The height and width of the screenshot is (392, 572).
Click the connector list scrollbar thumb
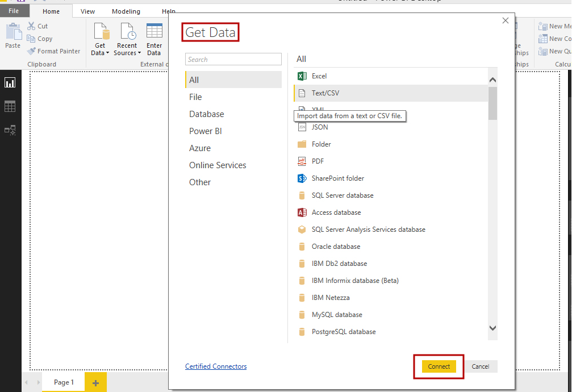[493, 103]
